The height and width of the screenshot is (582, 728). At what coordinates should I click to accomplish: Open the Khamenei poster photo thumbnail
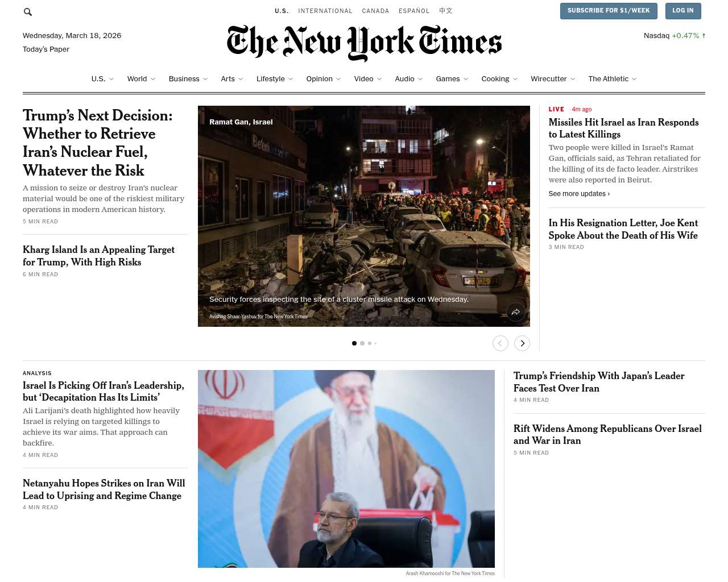[x=346, y=469]
